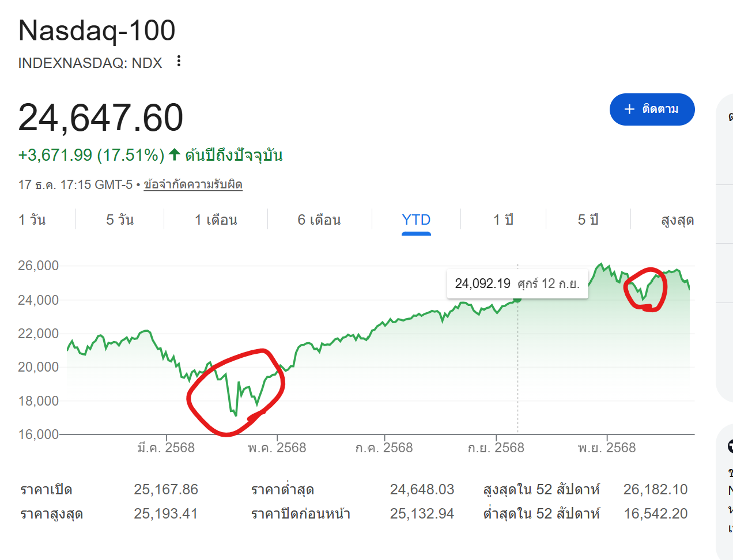Click the dark circular icon at right edge
The image size is (733, 560).
[730, 445]
